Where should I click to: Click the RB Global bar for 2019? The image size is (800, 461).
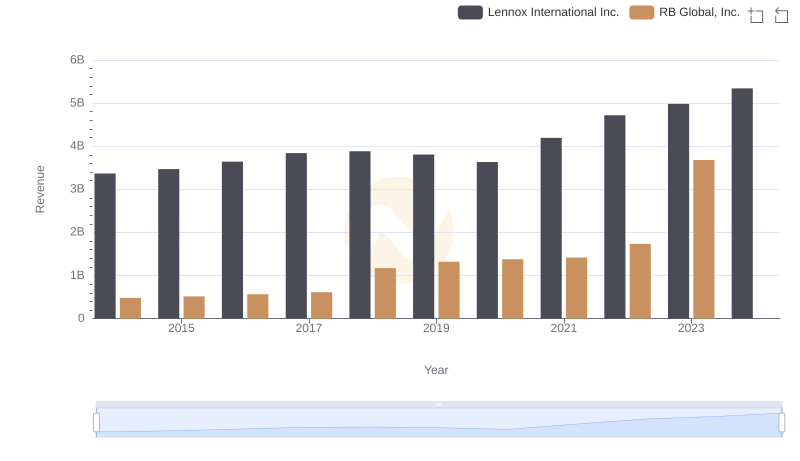pos(449,290)
